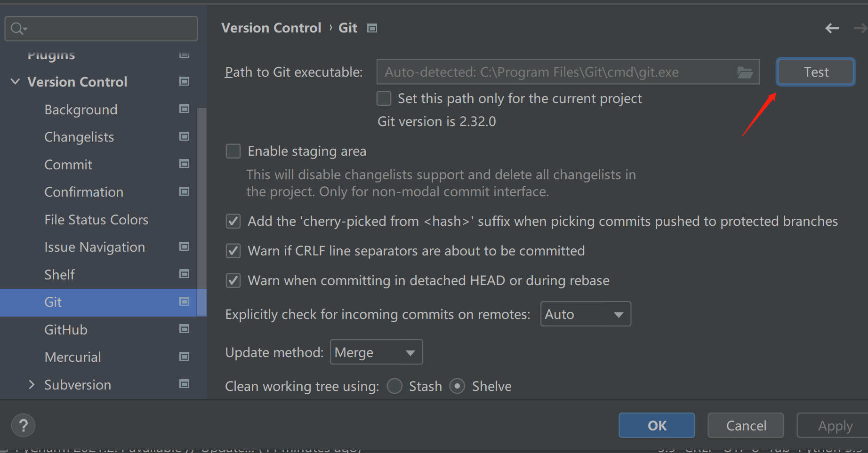The height and width of the screenshot is (453, 868).
Task: Select the Stash radio button
Action: [x=394, y=386]
